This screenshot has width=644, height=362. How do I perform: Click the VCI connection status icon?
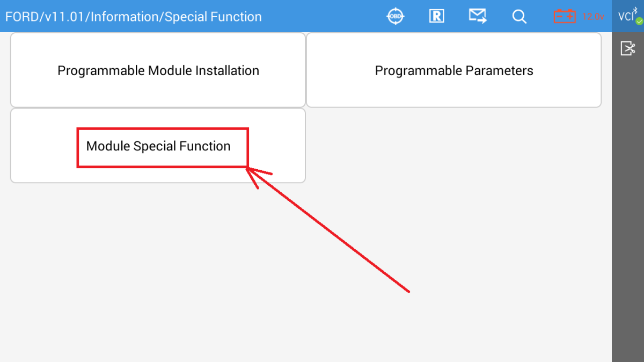[625, 16]
